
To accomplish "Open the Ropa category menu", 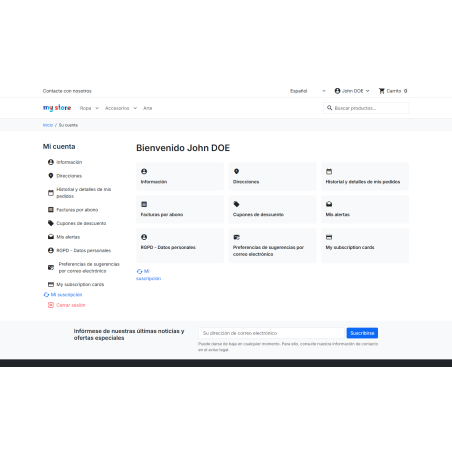I will click(x=85, y=108).
